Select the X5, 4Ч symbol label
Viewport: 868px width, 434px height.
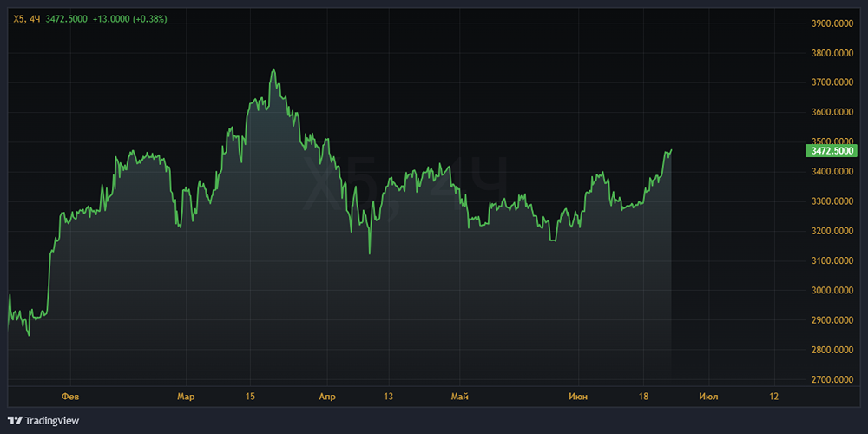coord(26,18)
